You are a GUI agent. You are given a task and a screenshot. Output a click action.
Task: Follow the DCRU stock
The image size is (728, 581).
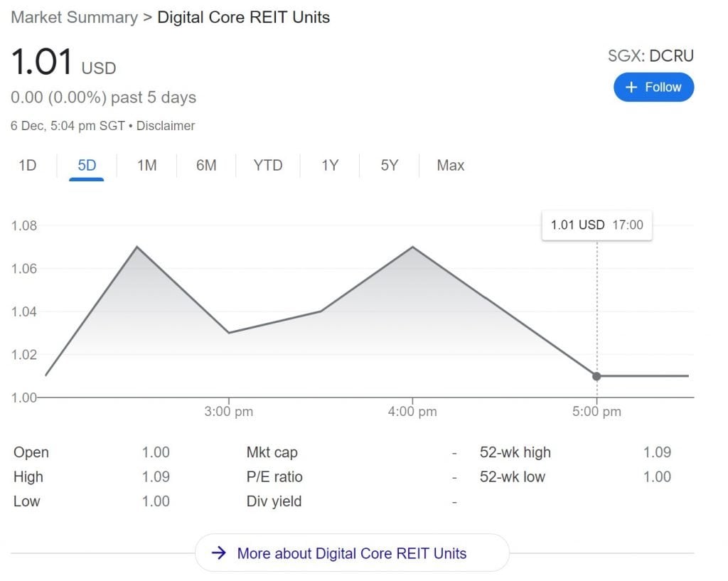coord(654,87)
